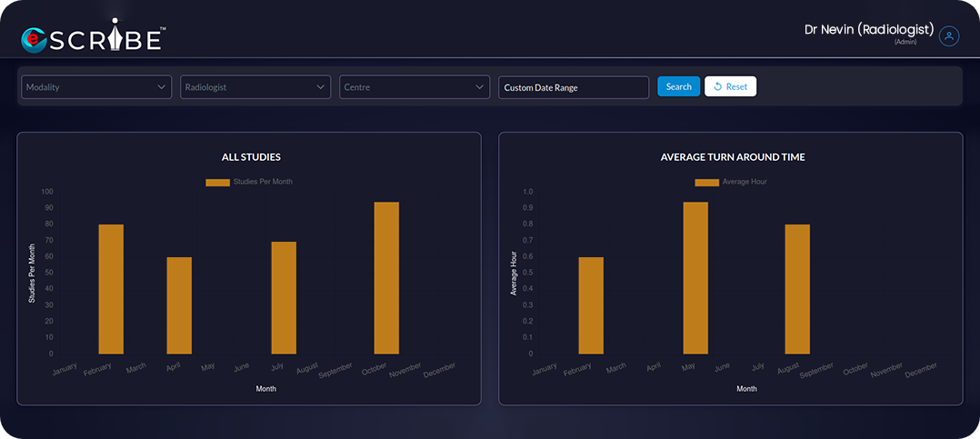This screenshot has height=439, width=980.
Task: Click the Average Hour legend label
Action: (x=745, y=182)
